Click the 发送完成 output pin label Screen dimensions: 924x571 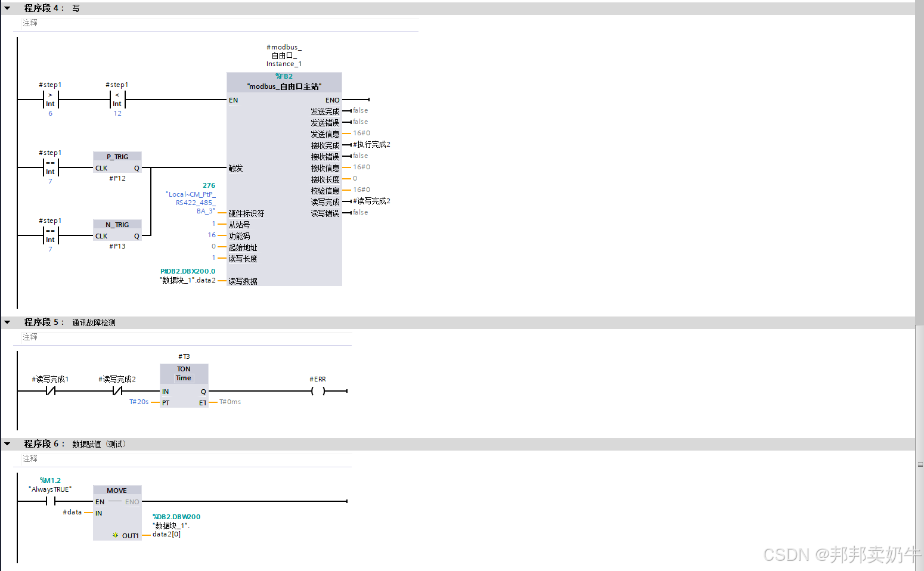[x=325, y=111]
